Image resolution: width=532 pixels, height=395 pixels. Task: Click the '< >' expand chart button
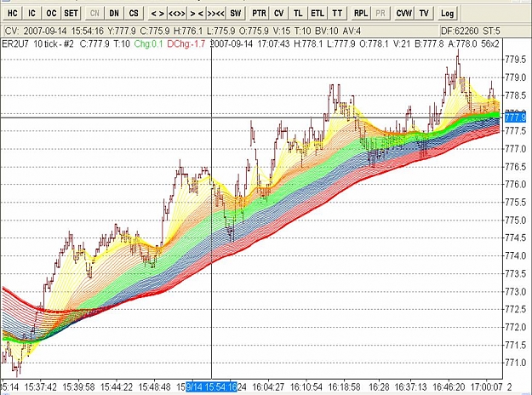(157, 14)
